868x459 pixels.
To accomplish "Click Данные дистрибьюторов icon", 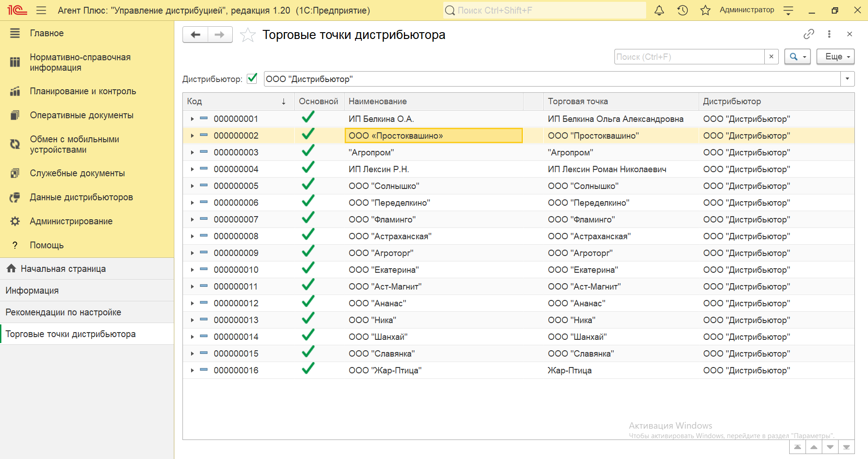I will pos(15,197).
